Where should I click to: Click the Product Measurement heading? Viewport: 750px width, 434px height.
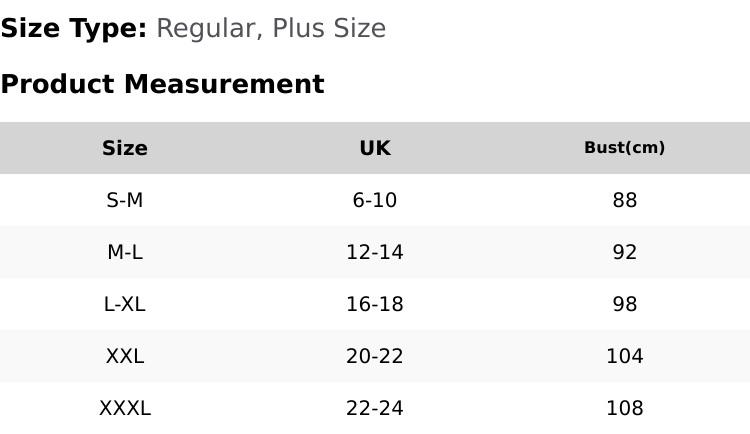163,84
